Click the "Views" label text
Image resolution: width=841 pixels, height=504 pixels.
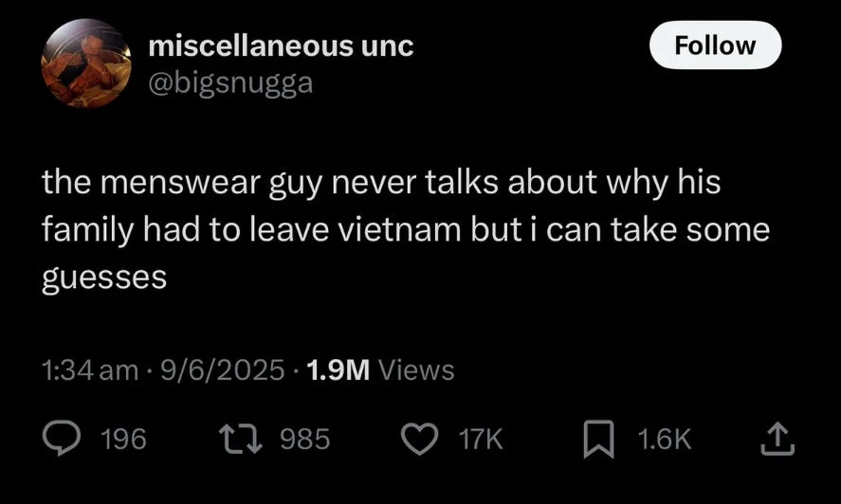[x=417, y=370]
